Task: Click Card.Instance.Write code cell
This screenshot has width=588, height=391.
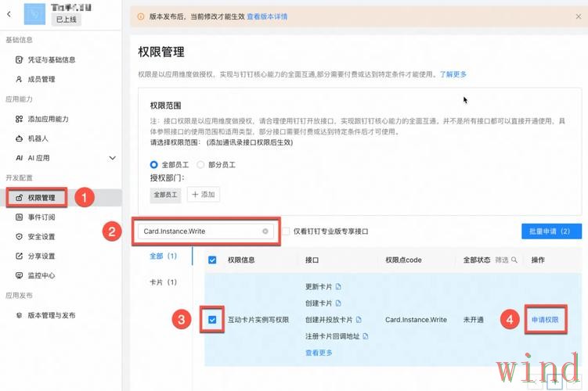Action: pyautogui.click(x=416, y=320)
